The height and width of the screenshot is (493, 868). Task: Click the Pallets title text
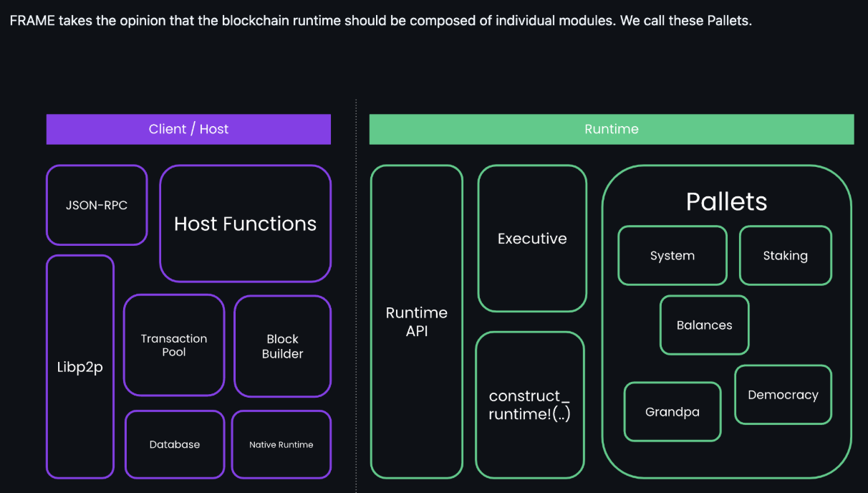point(726,201)
